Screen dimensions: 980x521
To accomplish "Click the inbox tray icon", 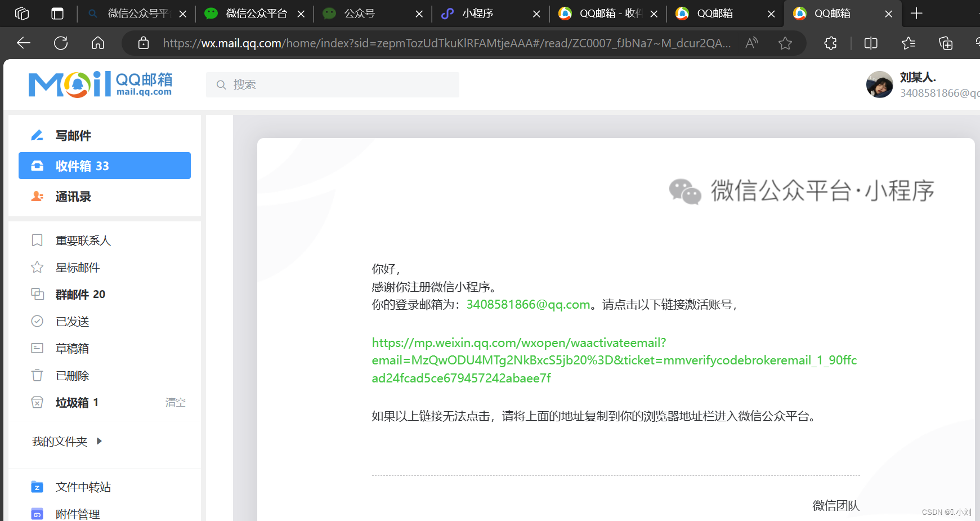I will [x=37, y=166].
